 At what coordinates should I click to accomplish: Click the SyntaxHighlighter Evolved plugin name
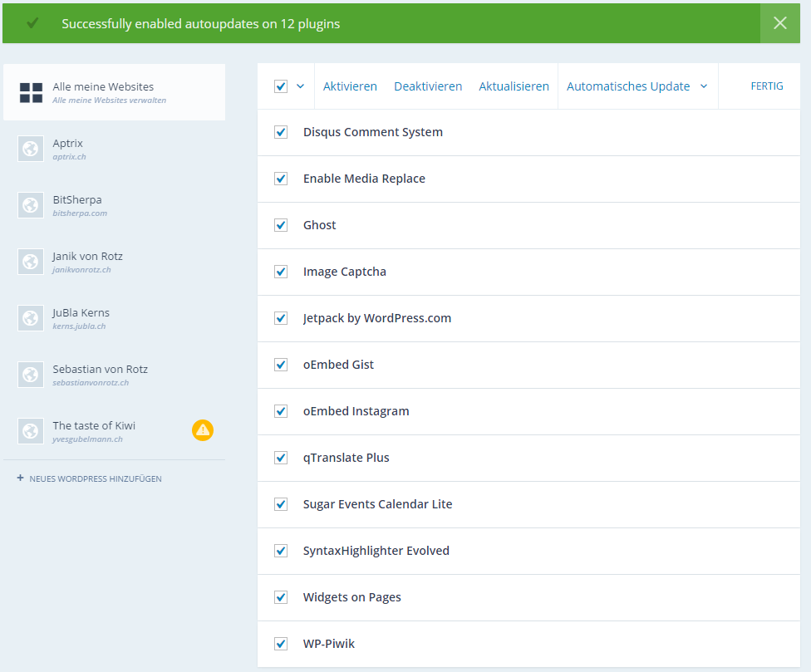[376, 551]
